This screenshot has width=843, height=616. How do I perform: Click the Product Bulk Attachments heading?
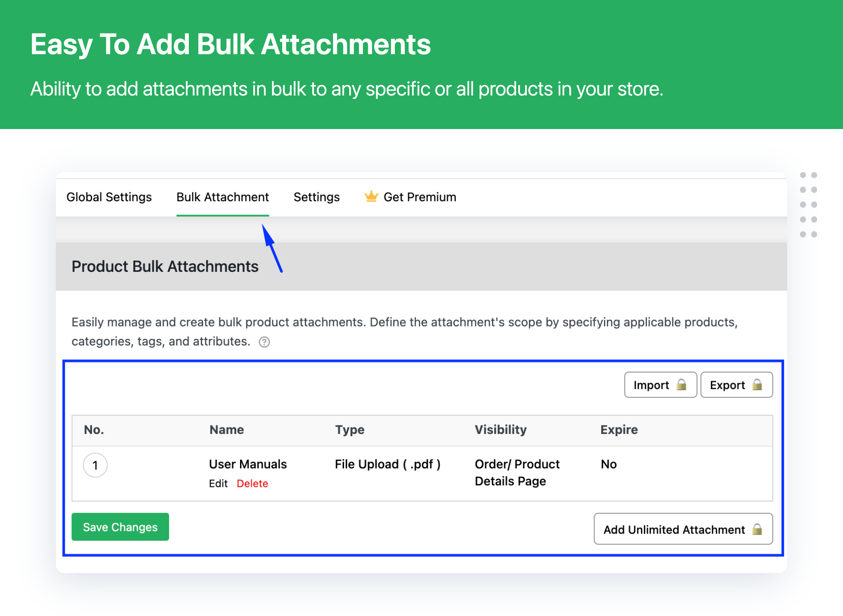pos(165,267)
